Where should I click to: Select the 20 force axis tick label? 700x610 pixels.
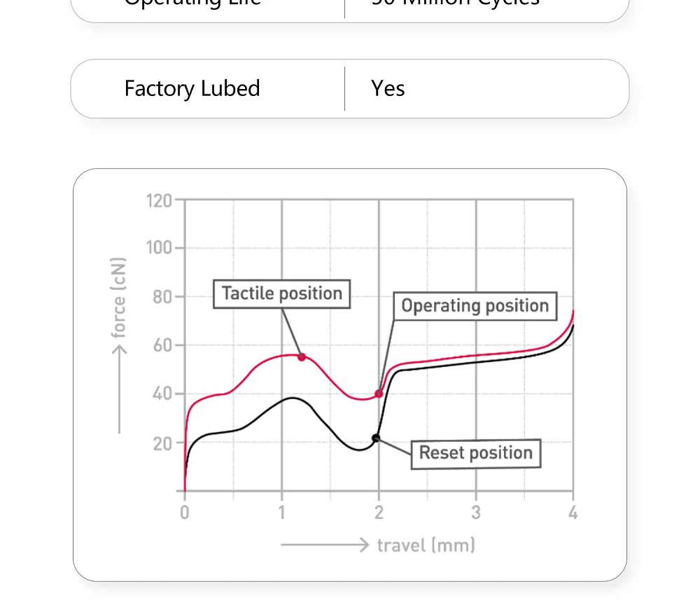(162, 443)
